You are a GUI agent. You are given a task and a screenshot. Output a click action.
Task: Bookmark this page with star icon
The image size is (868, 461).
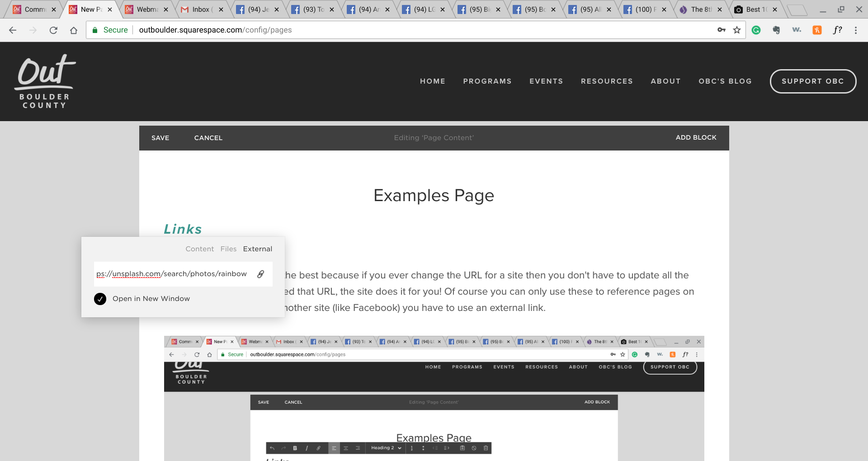[737, 30]
